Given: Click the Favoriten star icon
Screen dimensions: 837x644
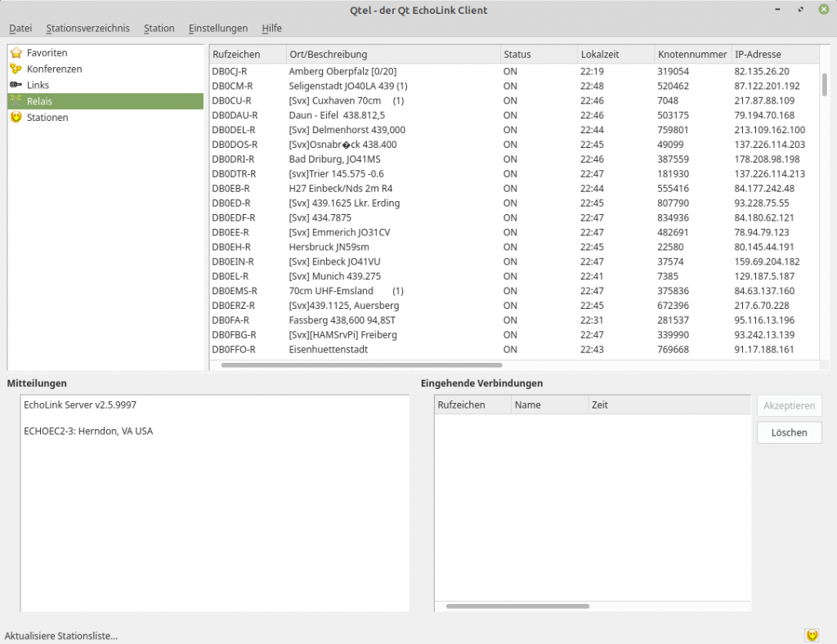Looking at the screenshot, I should click(16, 53).
